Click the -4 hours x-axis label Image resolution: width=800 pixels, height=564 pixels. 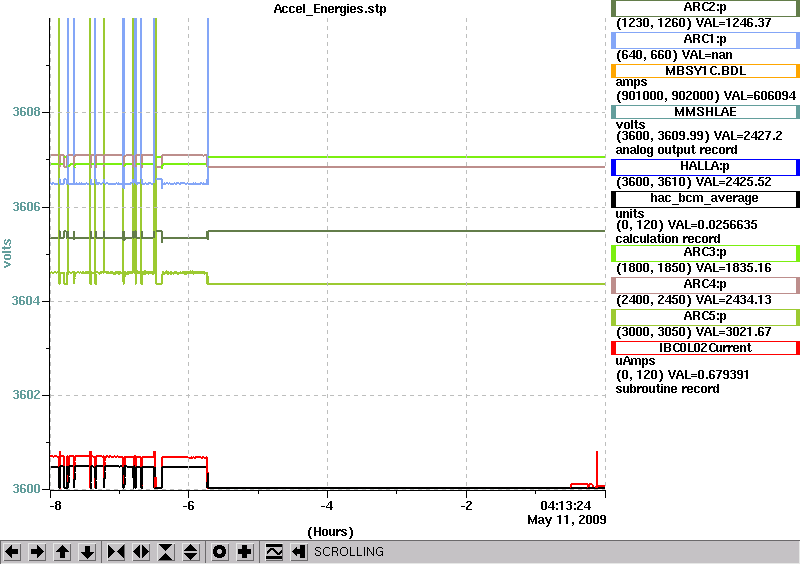pyautogui.click(x=327, y=506)
